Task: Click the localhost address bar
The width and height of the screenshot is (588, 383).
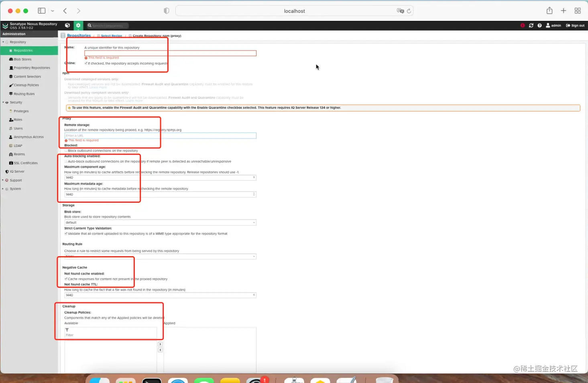Action: (x=294, y=11)
